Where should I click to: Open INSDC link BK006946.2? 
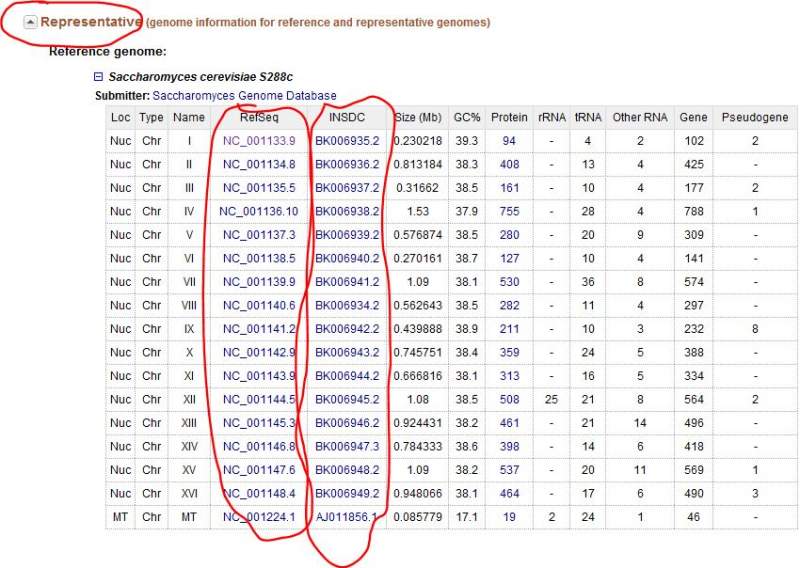(347, 423)
